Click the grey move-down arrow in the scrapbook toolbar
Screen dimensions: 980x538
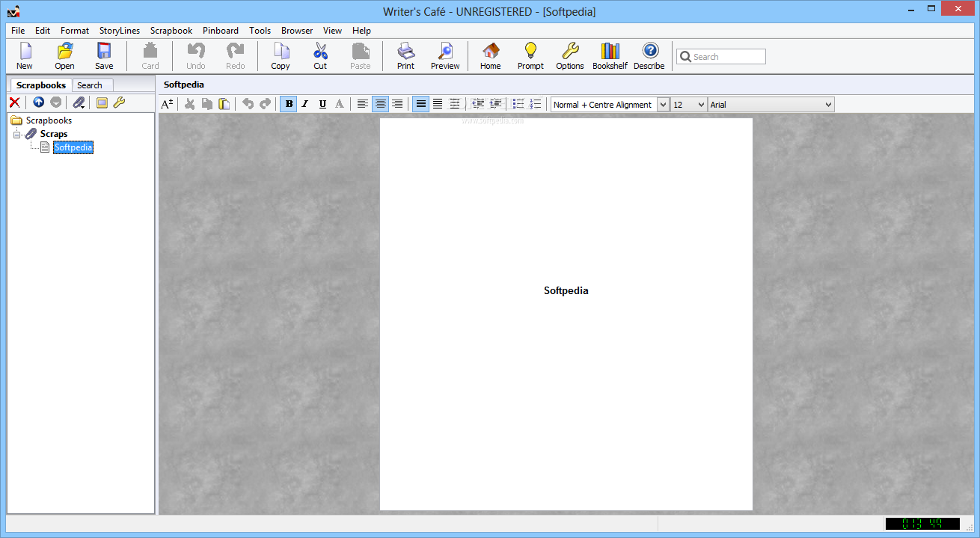(56, 103)
